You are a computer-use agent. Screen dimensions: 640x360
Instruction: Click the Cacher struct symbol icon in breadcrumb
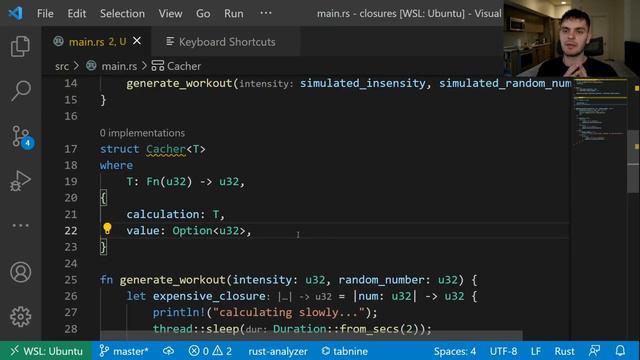point(158,66)
